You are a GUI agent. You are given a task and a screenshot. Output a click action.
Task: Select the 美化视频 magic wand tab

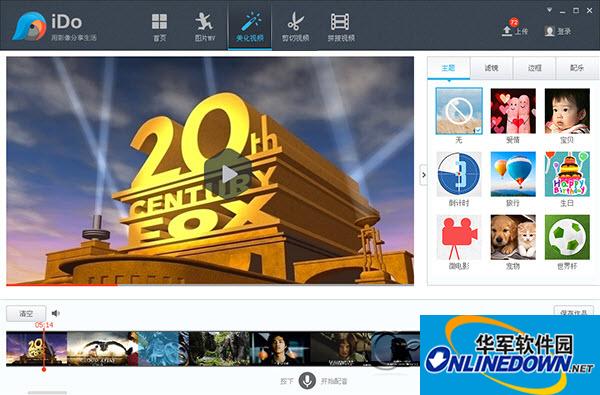250,27
